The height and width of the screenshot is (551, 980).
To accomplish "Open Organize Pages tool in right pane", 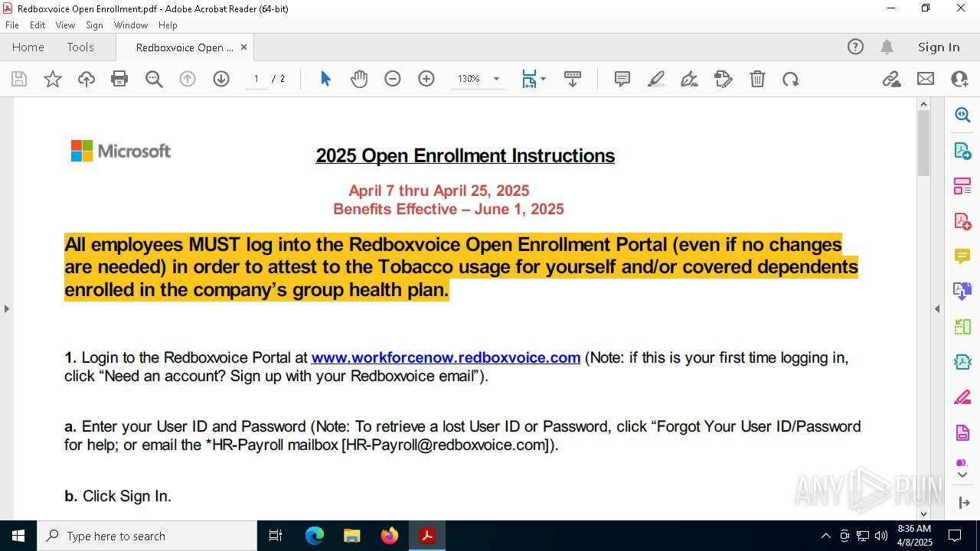I will 962,185.
